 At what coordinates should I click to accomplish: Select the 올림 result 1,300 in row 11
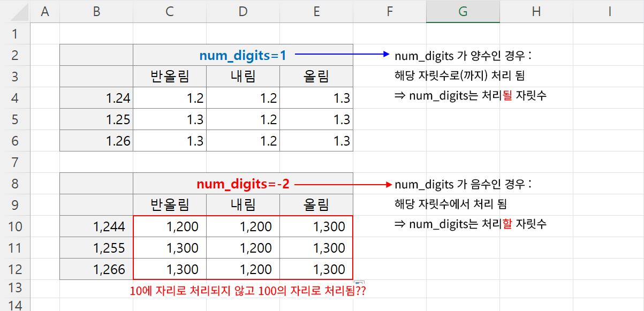pos(316,248)
